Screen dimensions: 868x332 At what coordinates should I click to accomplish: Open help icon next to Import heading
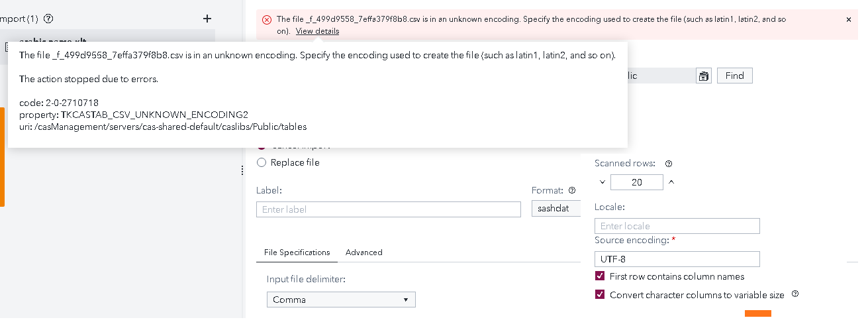pyautogui.click(x=48, y=19)
